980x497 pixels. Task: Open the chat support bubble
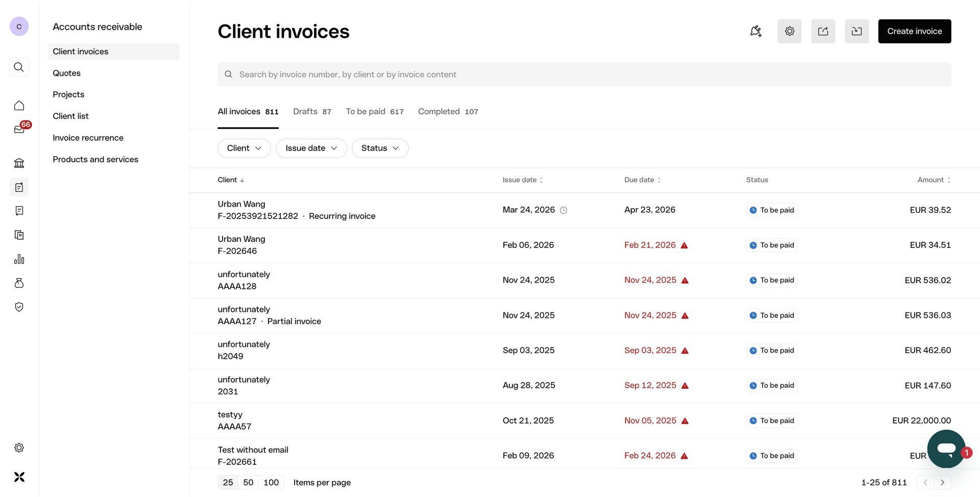pyautogui.click(x=946, y=449)
